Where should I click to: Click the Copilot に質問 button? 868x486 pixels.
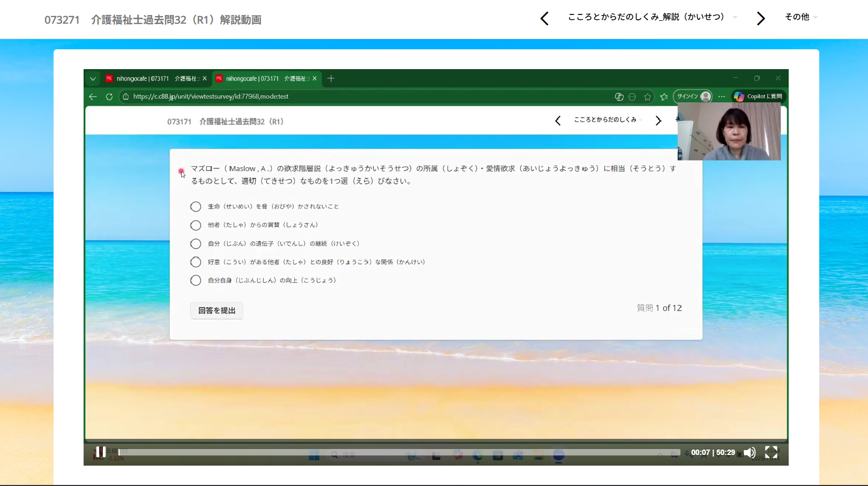pos(759,96)
